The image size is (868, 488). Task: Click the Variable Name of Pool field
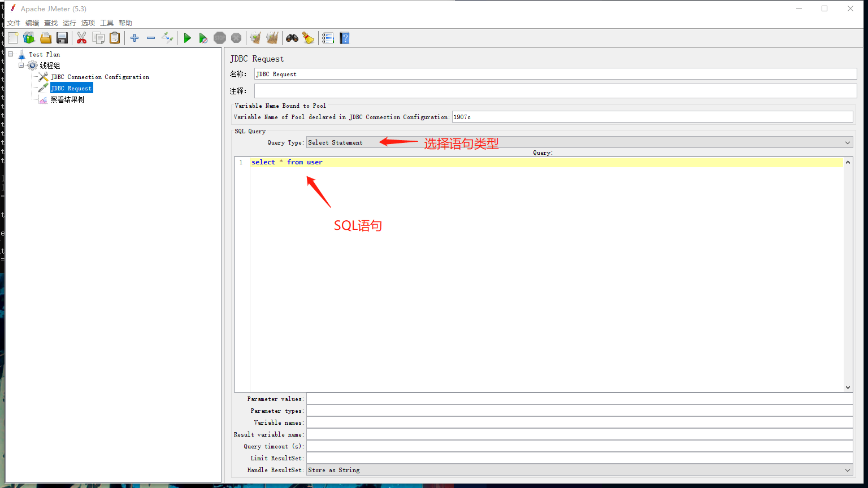(x=652, y=117)
